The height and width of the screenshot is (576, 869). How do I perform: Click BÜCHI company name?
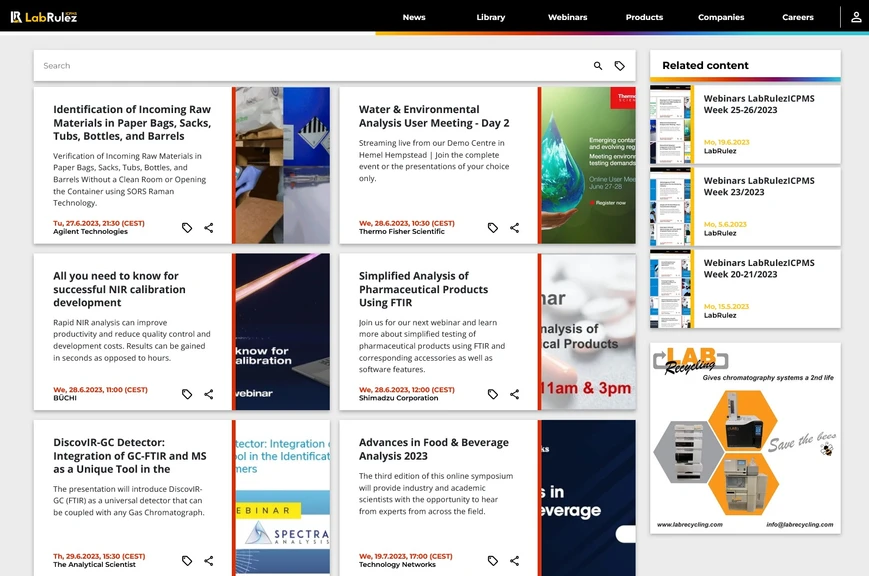click(x=65, y=398)
